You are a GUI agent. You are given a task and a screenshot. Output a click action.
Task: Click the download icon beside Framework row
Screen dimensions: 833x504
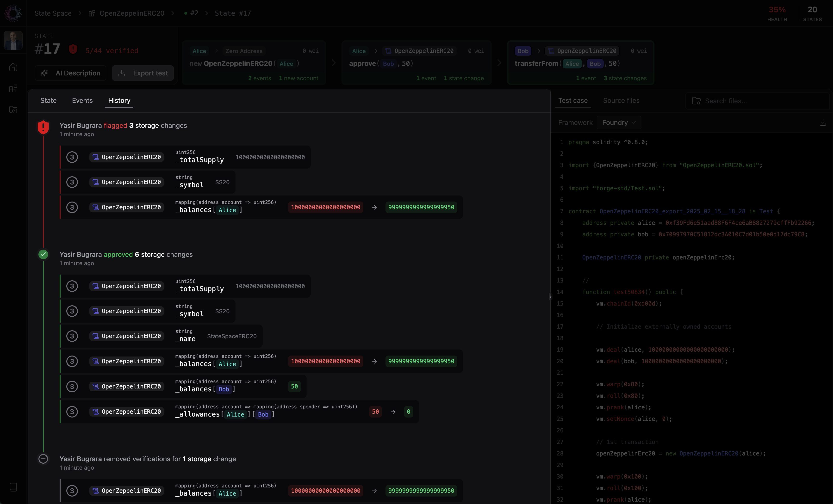822,123
